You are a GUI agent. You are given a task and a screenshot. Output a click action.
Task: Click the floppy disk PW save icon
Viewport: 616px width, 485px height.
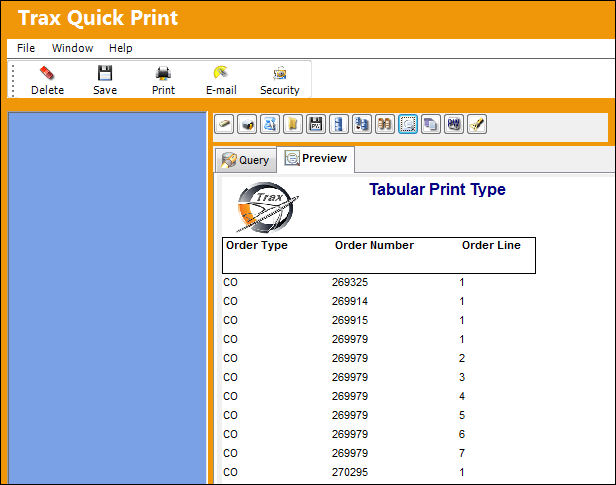coord(316,124)
